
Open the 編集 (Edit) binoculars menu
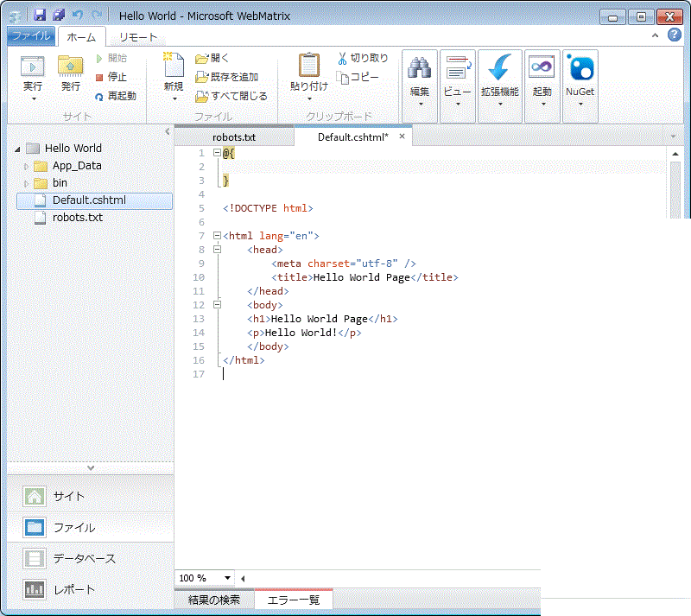(420, 86)
